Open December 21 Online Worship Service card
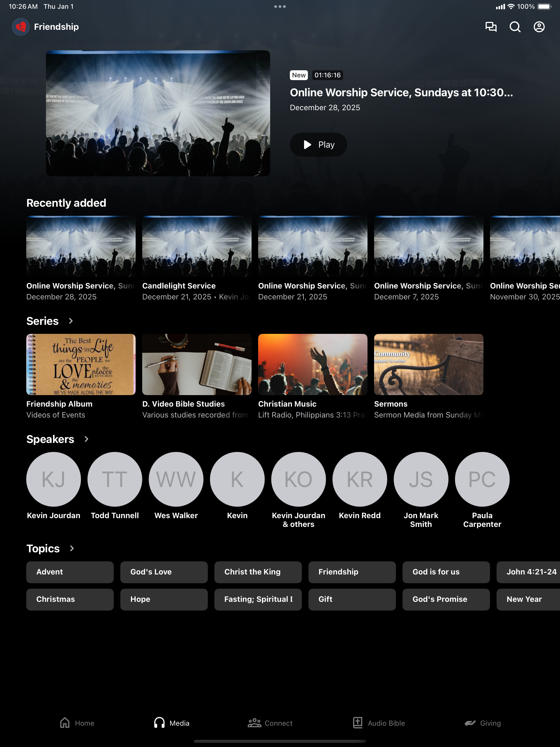This screenshot has width=560, height=747. click(x=313, y=258)
